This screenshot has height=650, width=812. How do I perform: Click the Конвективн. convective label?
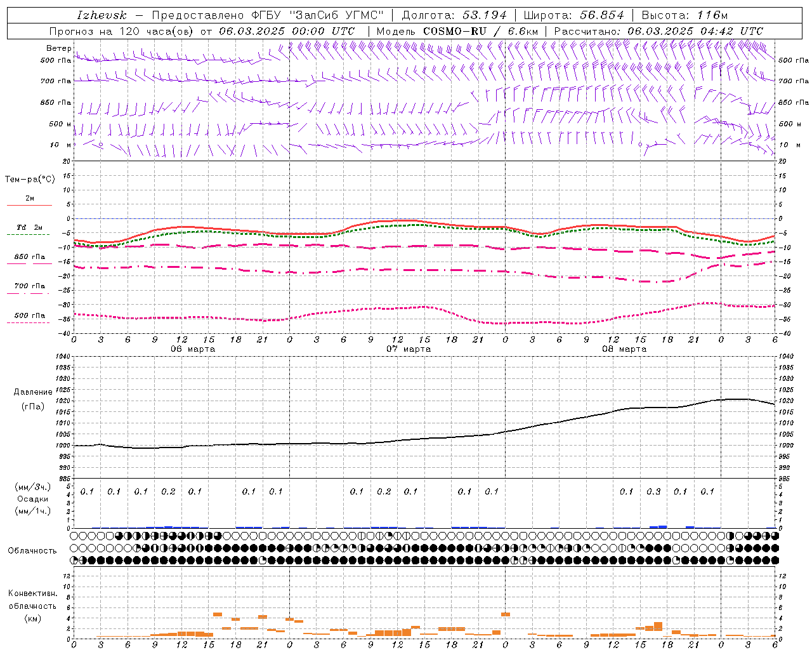point(33,594)
